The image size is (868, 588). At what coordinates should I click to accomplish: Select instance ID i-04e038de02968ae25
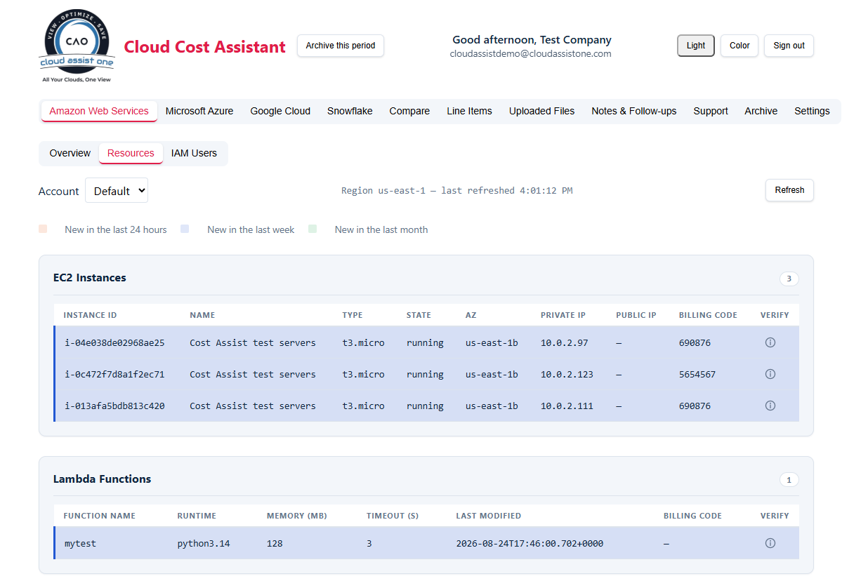(114, 343)
